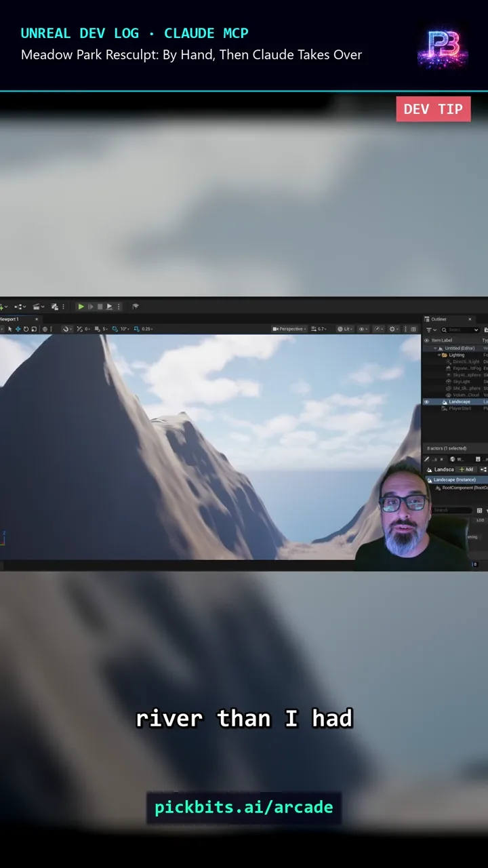Open the cinematics clapperboard menu
Image resolution: width=488 pixels, height=868 pixels.
tap(39, 307)
